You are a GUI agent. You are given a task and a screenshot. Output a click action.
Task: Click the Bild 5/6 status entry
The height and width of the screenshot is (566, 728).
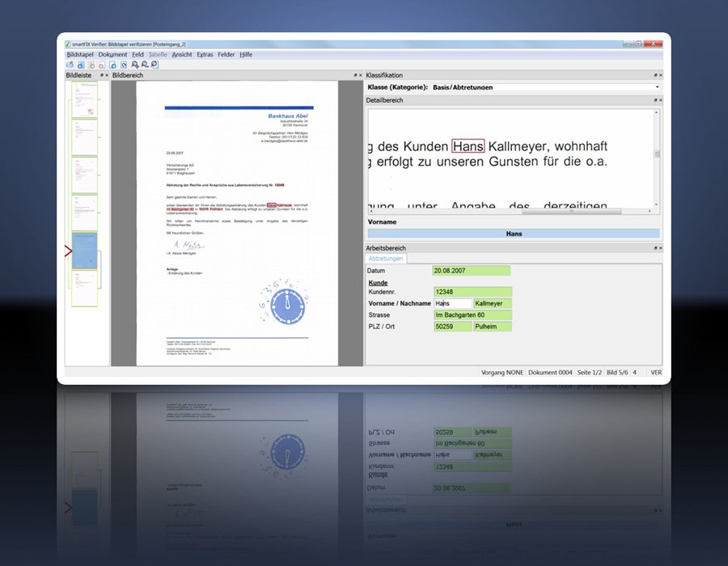click(x=617, y=373)
